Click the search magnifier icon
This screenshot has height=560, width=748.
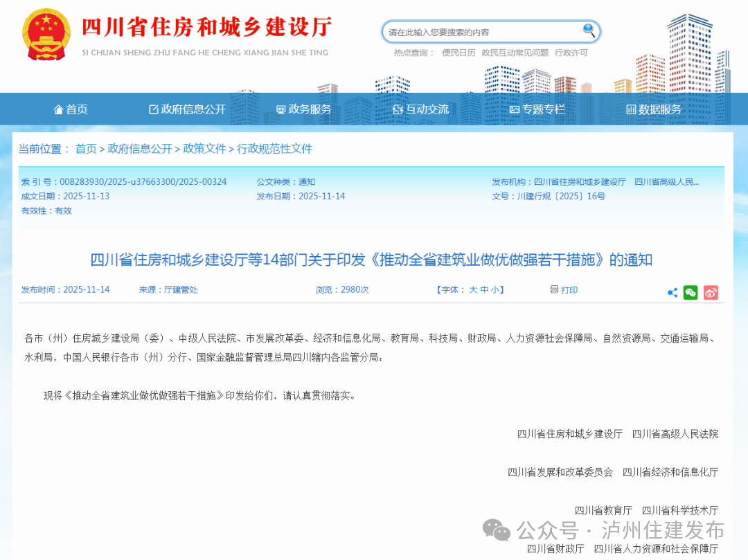[x=588, y=31]
